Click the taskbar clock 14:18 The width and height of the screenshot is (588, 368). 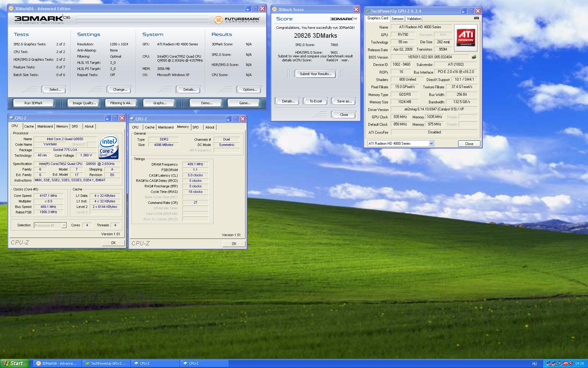[x=579, y=363]
